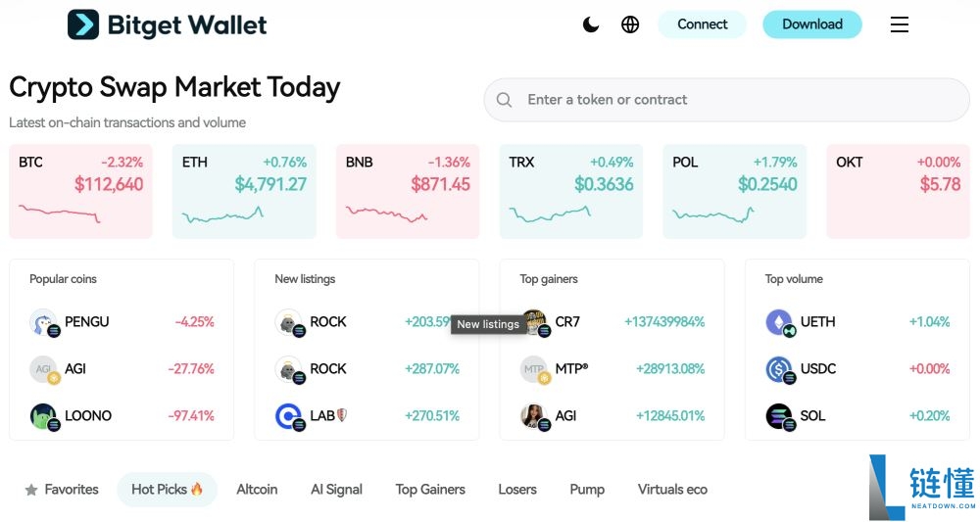Click the Connect wallet button
This screenshot has width=980, height=522.
pos(702,24)
